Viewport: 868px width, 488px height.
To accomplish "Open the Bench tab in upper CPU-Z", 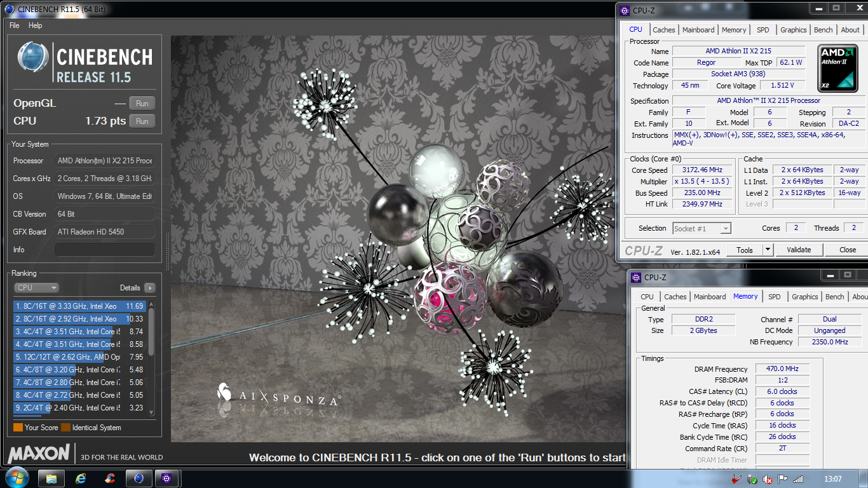I will click(823, 30).
